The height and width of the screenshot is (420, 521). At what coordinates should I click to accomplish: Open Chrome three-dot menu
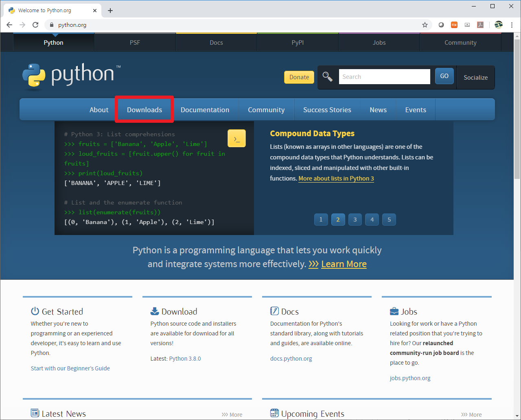click(x=512, y=25)
